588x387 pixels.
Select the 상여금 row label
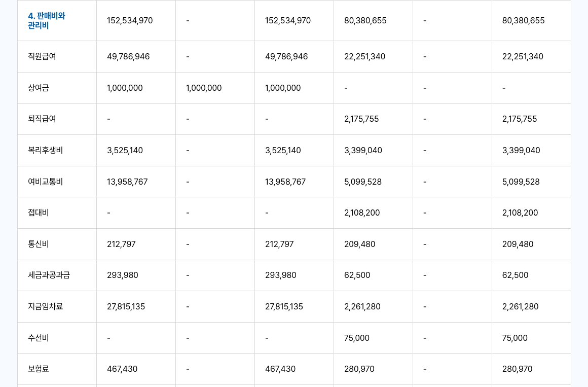[x=39, y=88]
